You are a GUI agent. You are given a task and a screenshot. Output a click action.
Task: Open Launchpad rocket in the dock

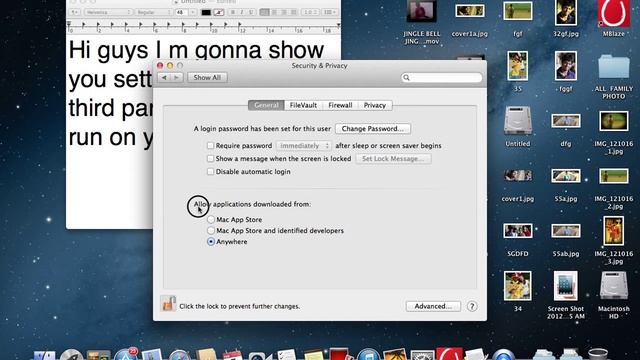(x=72, y=354)
